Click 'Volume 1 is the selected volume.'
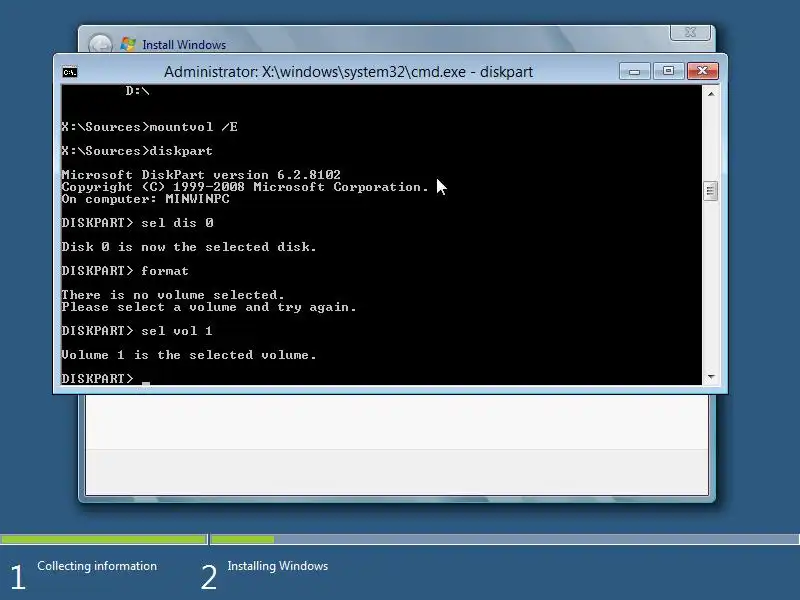 189,355
